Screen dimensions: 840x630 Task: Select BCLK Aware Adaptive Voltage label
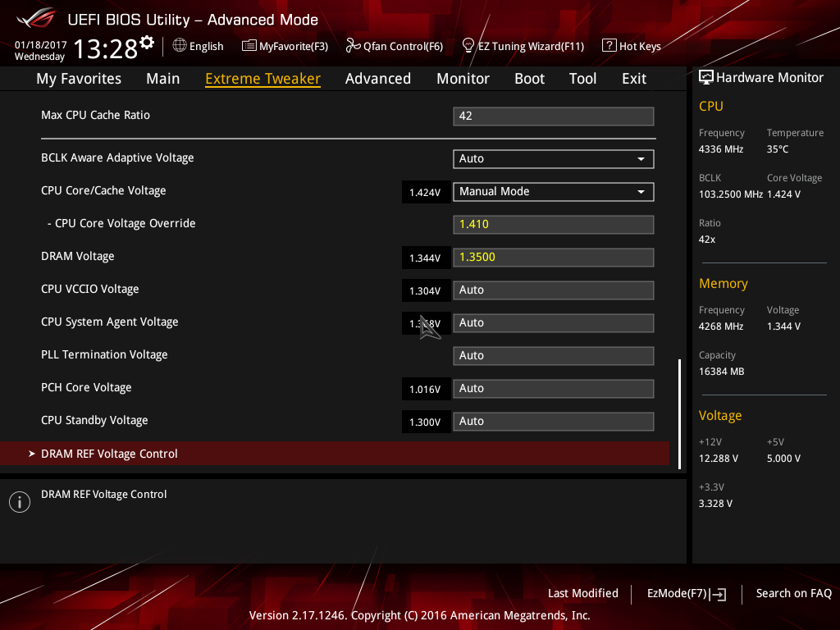117,158
